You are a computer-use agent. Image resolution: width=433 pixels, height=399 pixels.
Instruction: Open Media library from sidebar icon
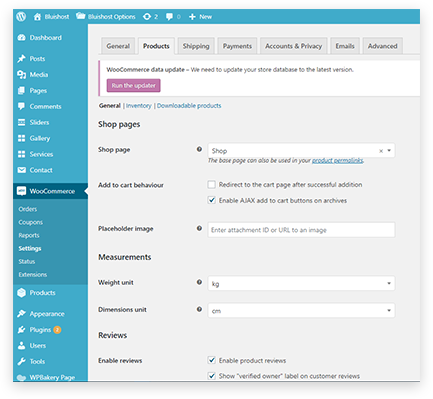click(x=21, y=75)
